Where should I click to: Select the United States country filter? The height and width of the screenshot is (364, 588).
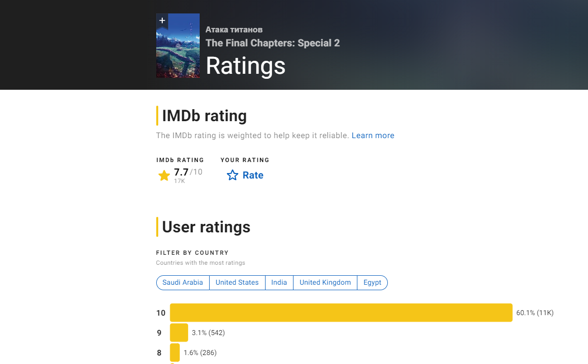[237, 283]
